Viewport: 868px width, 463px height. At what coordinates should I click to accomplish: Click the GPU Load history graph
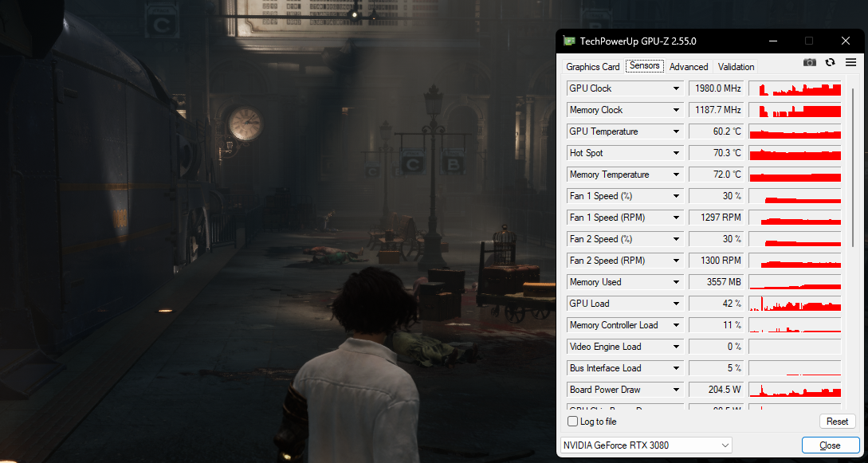795,304
